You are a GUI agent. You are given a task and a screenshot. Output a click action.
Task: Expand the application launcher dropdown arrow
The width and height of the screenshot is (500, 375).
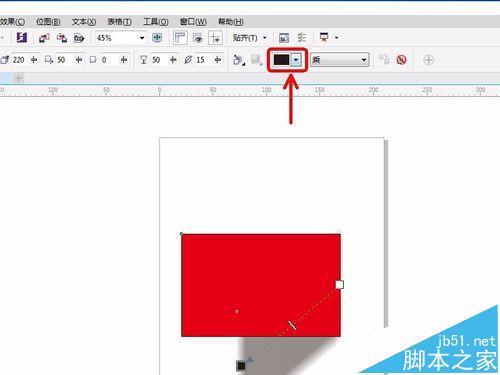[x=336, y=38]
